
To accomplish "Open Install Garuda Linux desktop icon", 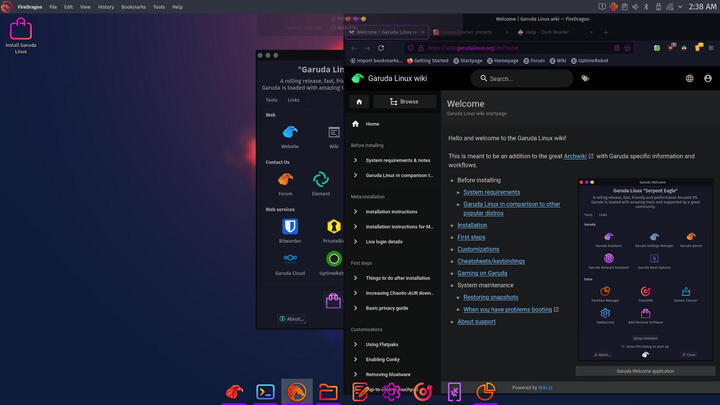I will click(x=21, y=35).
